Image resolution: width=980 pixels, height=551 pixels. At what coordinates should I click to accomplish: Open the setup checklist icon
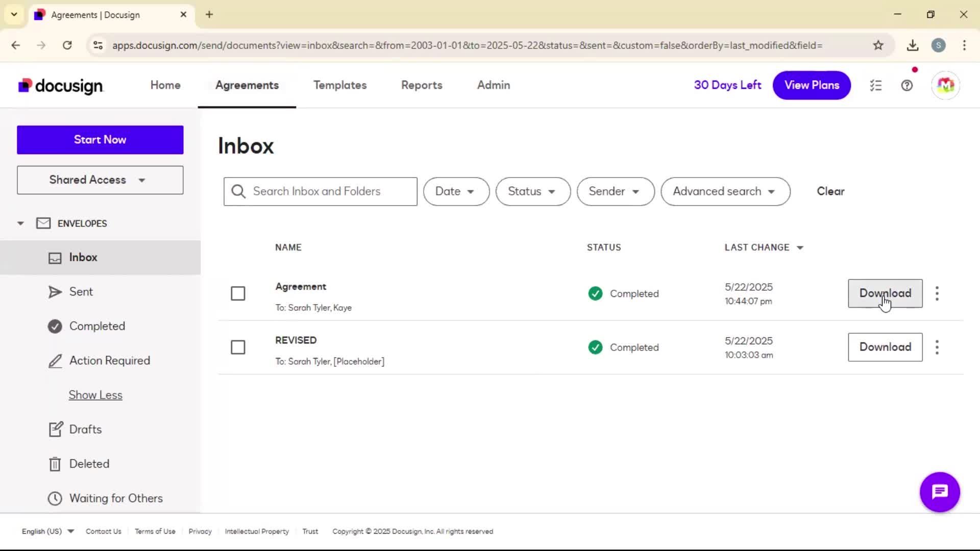(x=876, y=86)
